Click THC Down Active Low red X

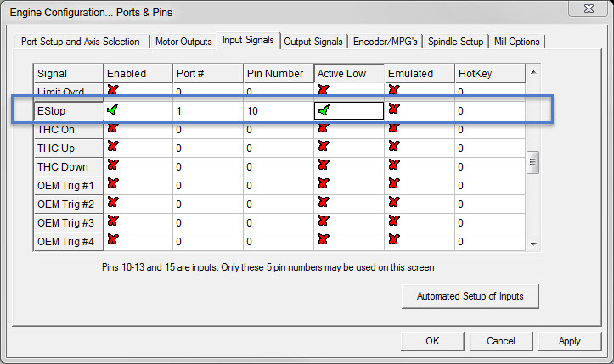click(324, 165)
